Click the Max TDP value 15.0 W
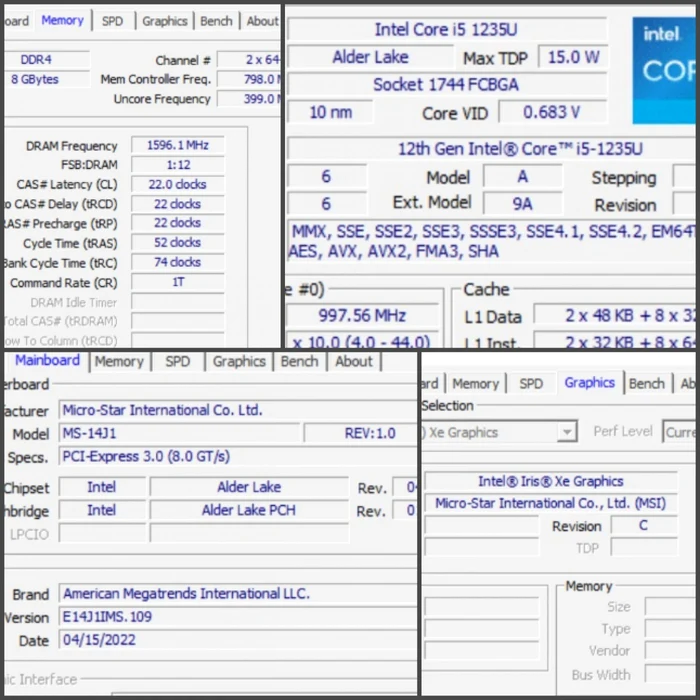The height and width of the screenshot is (700, 700). coord(573,57)
